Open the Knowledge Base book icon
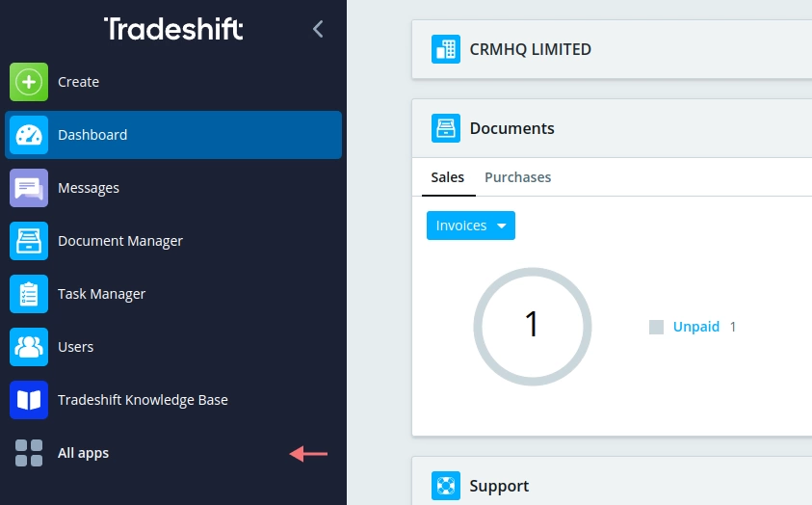812x505 pixels. [29, 400]
